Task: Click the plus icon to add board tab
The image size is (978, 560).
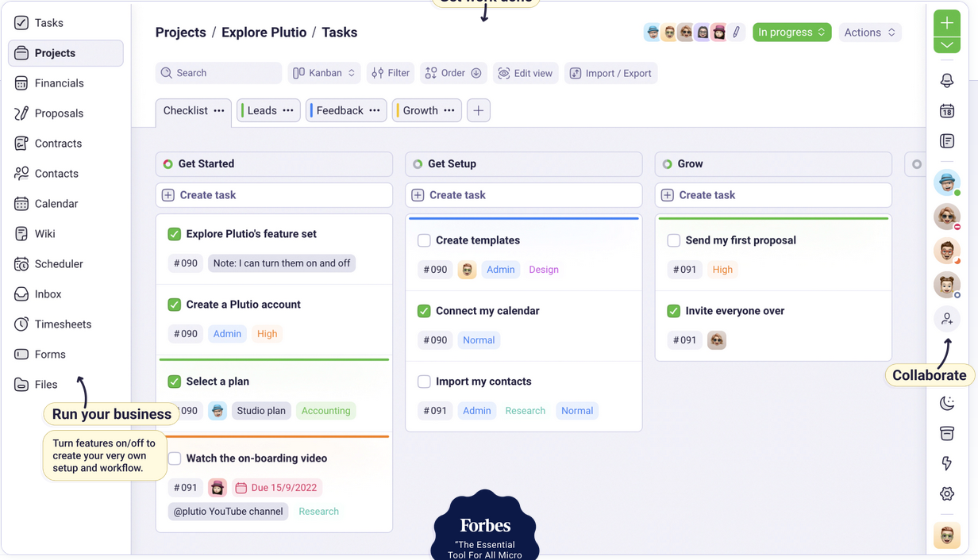Action: (x=479, y=110)
